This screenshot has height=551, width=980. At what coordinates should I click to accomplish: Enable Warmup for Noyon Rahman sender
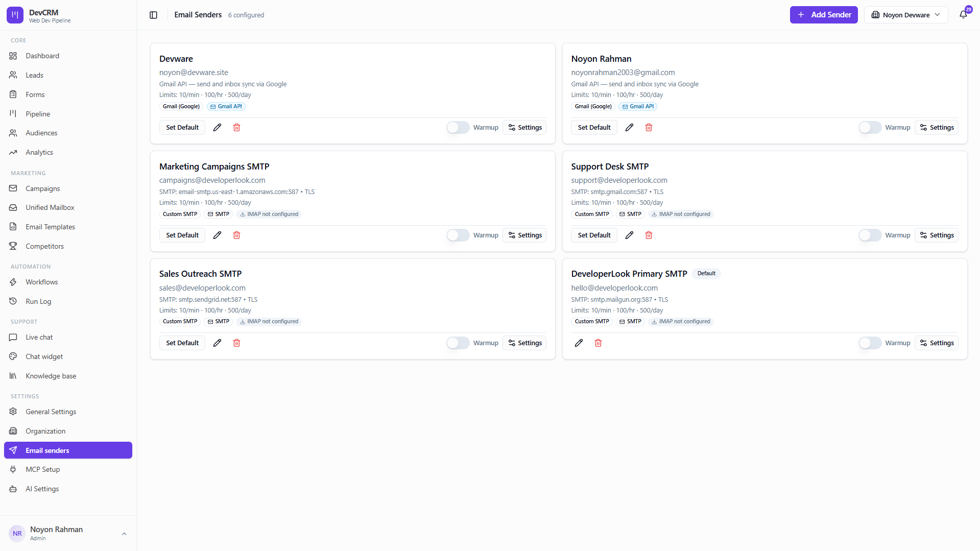point(870,128)
